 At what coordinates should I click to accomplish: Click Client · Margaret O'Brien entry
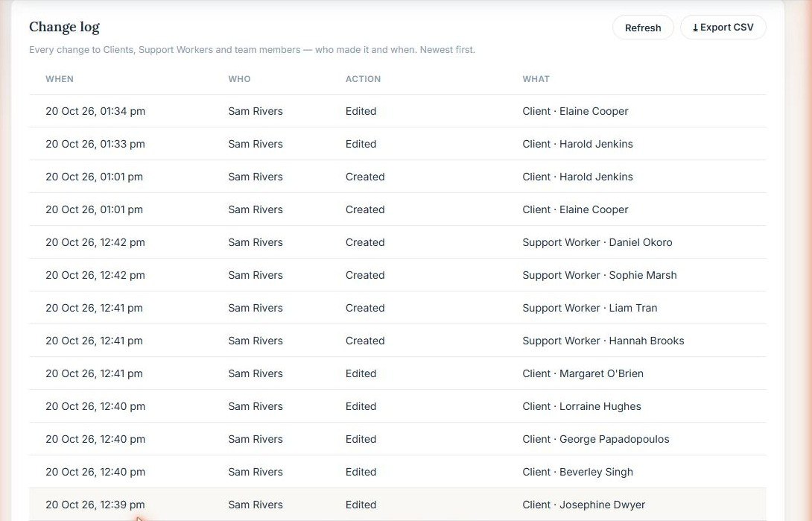click(x=583, y=373)
